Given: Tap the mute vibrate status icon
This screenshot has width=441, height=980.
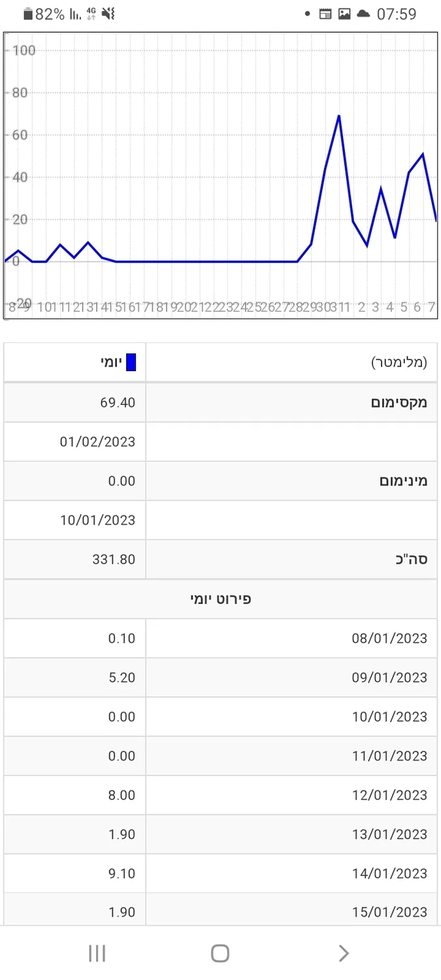Looking at the screenshot, I should (108, 14).
